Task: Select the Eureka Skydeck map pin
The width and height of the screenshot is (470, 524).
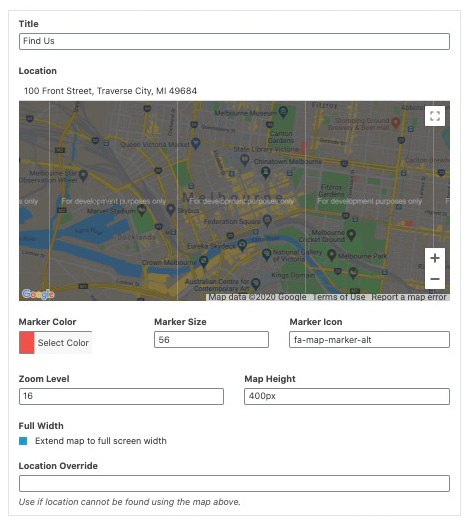Action: (x=242, y=245)
